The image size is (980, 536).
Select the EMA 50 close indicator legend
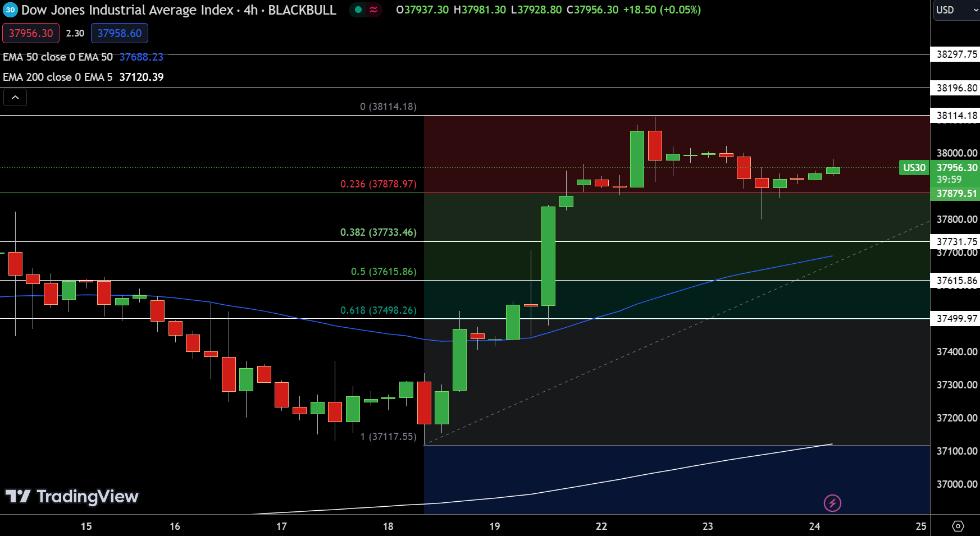pyautogui.click(x=58, y=57)
